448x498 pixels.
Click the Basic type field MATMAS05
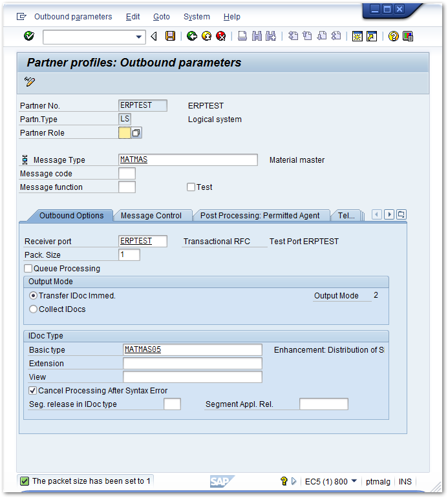click(x=193, y=349)
